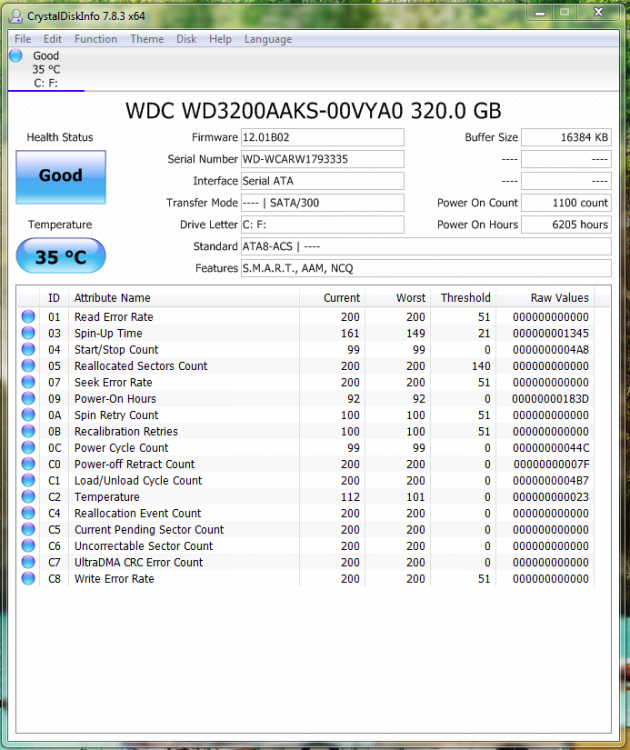This screenshot has height=750, width=630.
Task: Click the status orb for Power-On Hours row
Action: 28,398
